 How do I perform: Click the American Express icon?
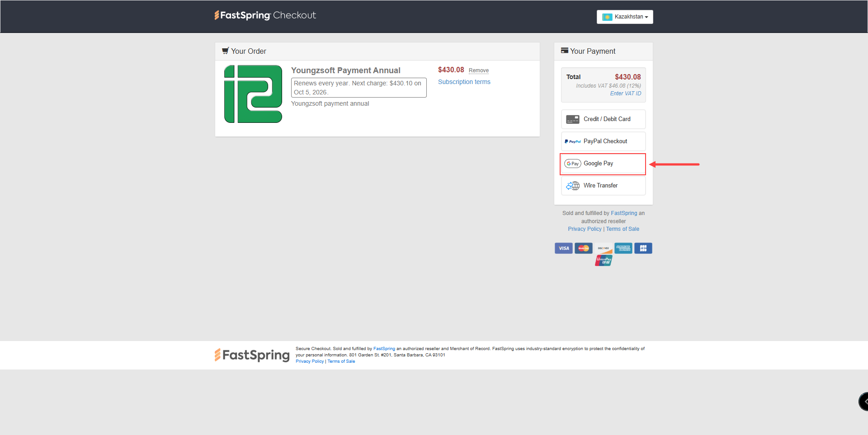click(623, 248)
